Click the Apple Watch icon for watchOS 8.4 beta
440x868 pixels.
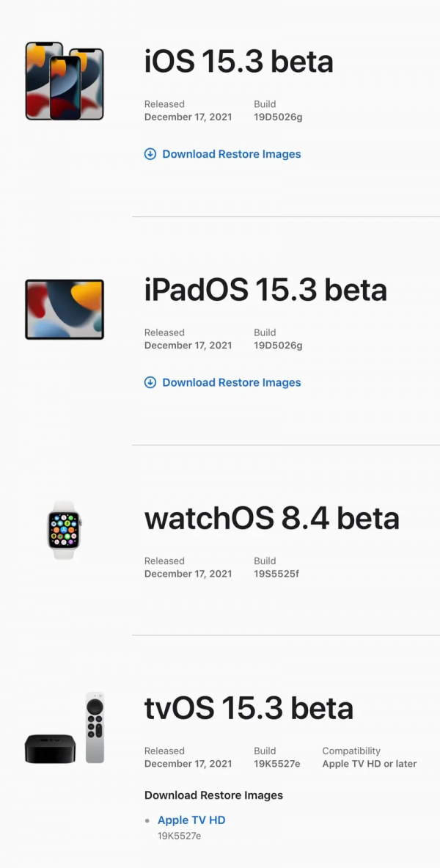point(65,530)
